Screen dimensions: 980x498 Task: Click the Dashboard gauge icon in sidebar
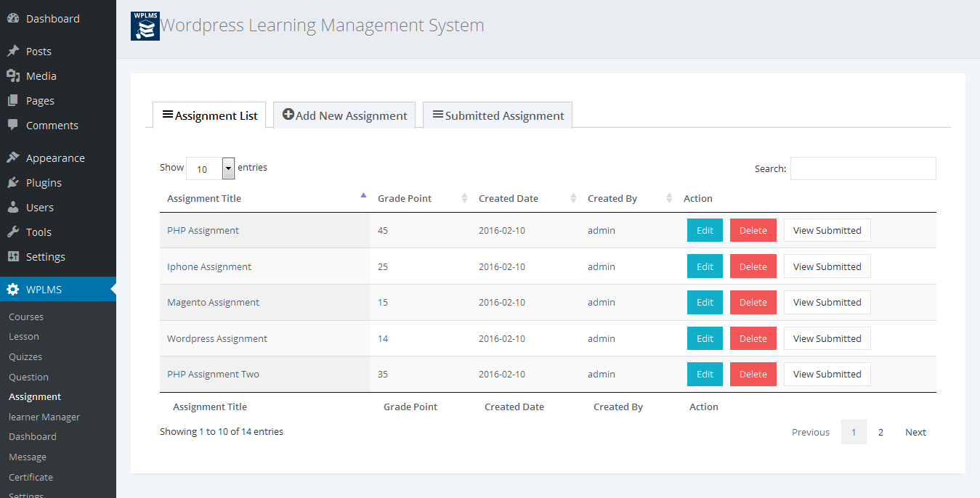tap(13, 19)
